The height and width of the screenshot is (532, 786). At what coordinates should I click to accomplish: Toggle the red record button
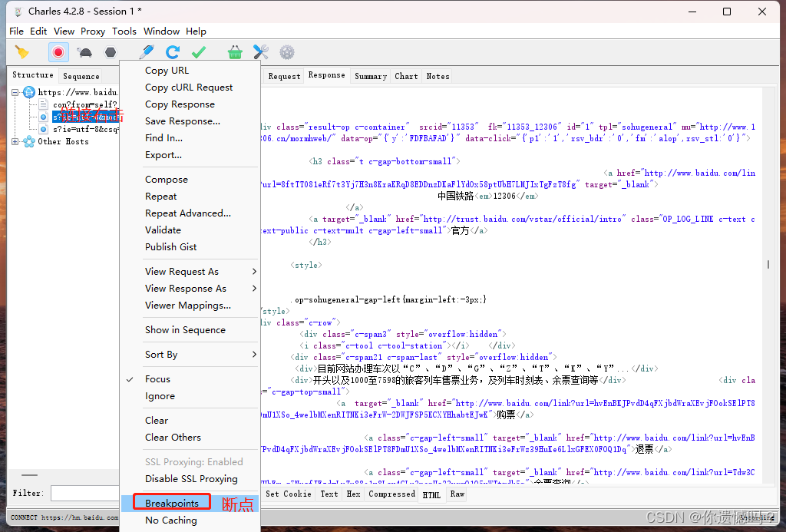click(x=58, y=52)
